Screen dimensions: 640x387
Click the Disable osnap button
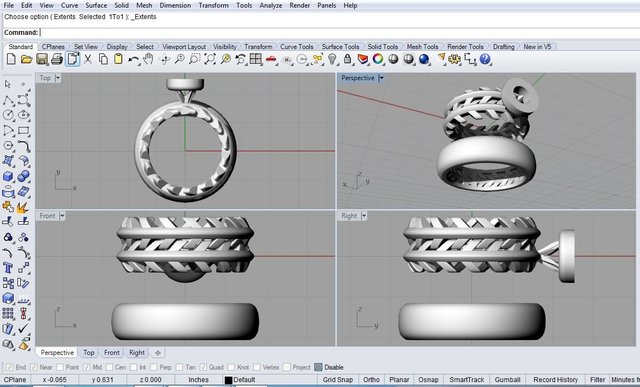click(329, 367)
